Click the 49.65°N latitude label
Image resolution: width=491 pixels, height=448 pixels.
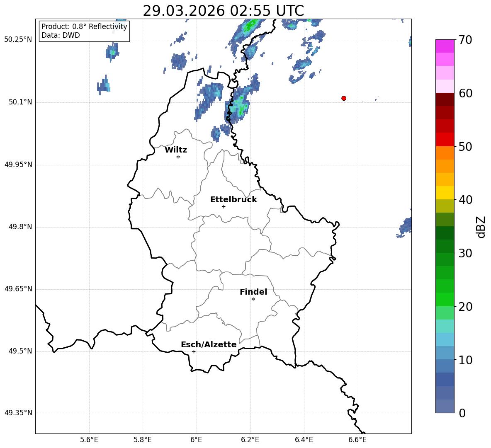pos(18,289)
